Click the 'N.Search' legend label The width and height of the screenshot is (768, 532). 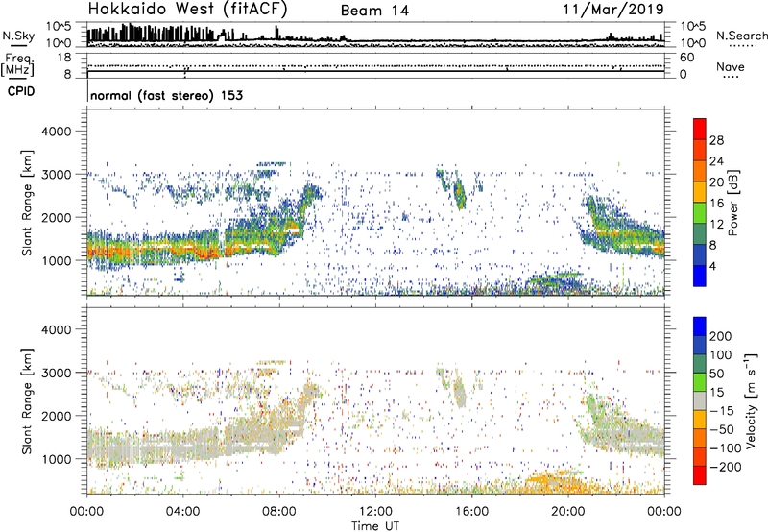coord(741,36)
